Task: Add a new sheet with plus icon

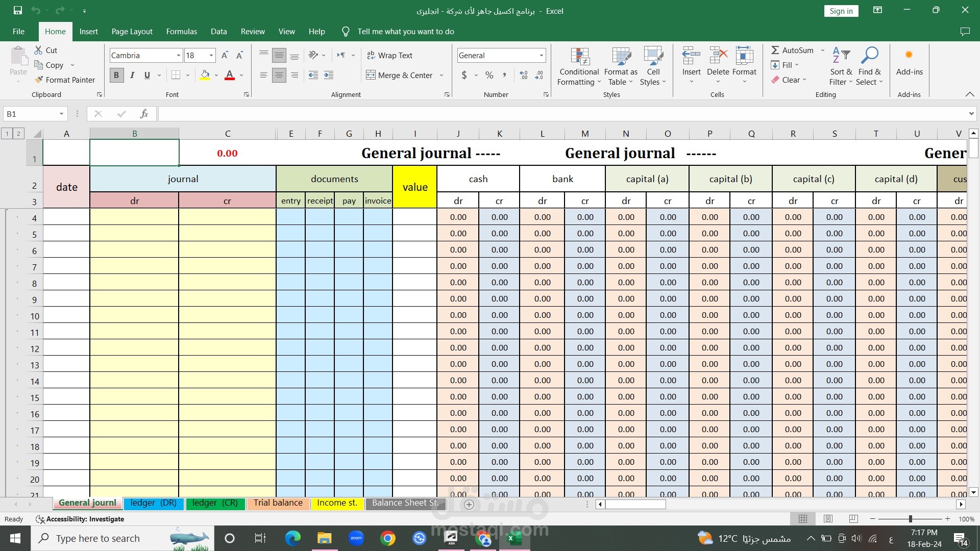Action: 469,504
